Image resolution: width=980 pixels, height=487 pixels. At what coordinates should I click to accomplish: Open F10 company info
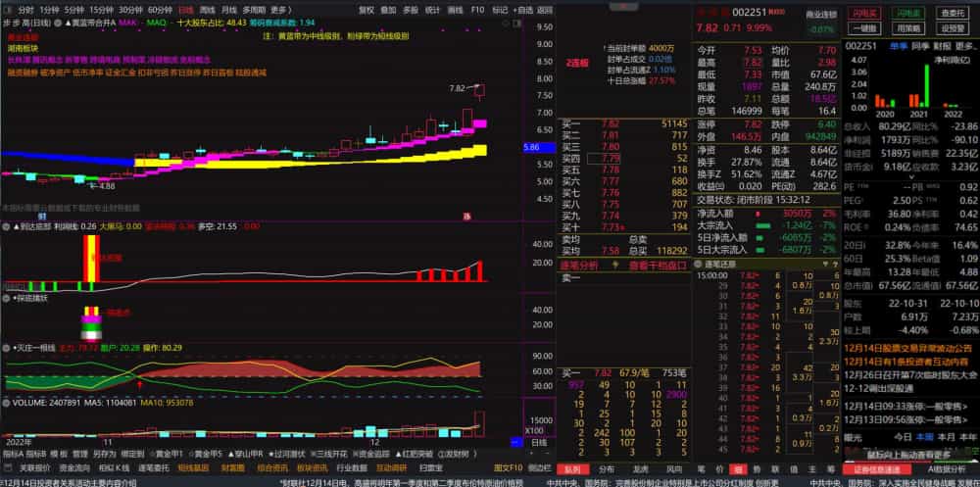tap(477, 10)
